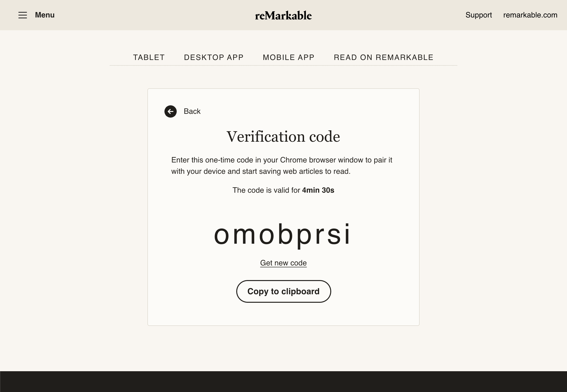Open the READ ON REMARKABLE tab
This screenshot has width=567, height=392.
pos(383,57)
